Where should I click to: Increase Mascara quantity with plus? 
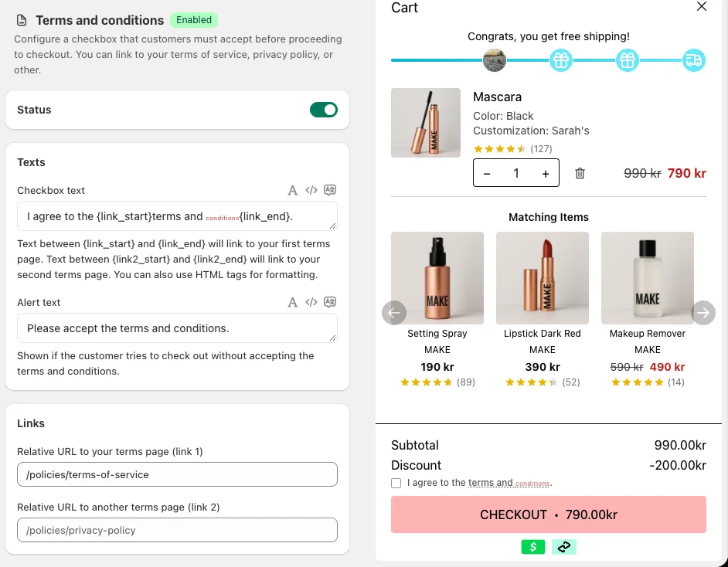coord(546,174)
